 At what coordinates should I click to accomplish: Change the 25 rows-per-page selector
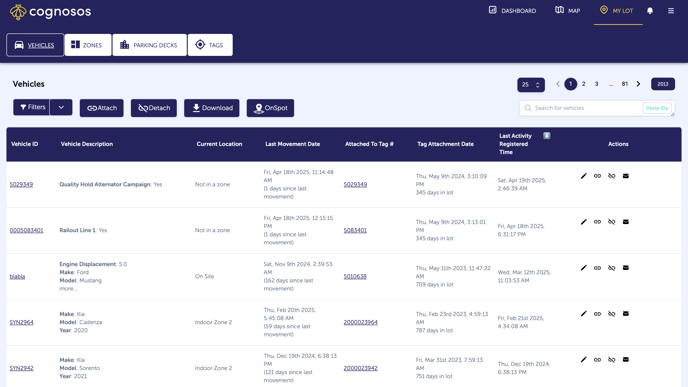click(531, 85)
